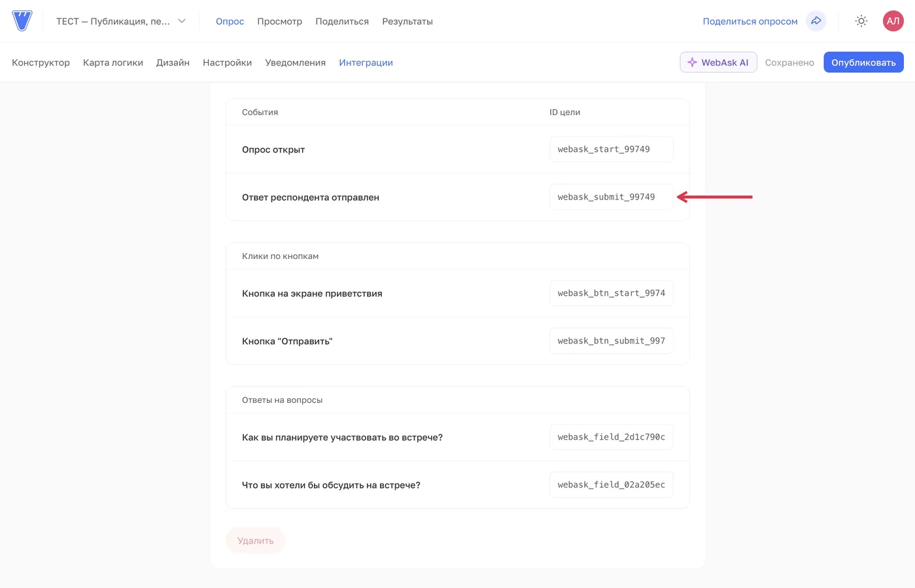Open the Карта логики section
The height and width of the screenshot is (588, 915).
[x=113, y=63]
